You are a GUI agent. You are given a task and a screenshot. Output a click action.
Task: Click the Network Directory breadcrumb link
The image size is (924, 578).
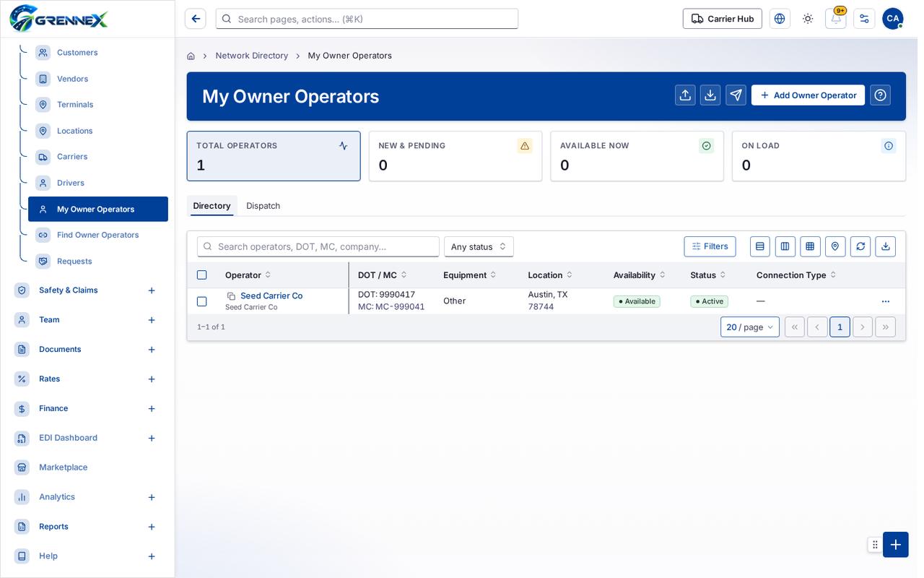click(252, 56)
